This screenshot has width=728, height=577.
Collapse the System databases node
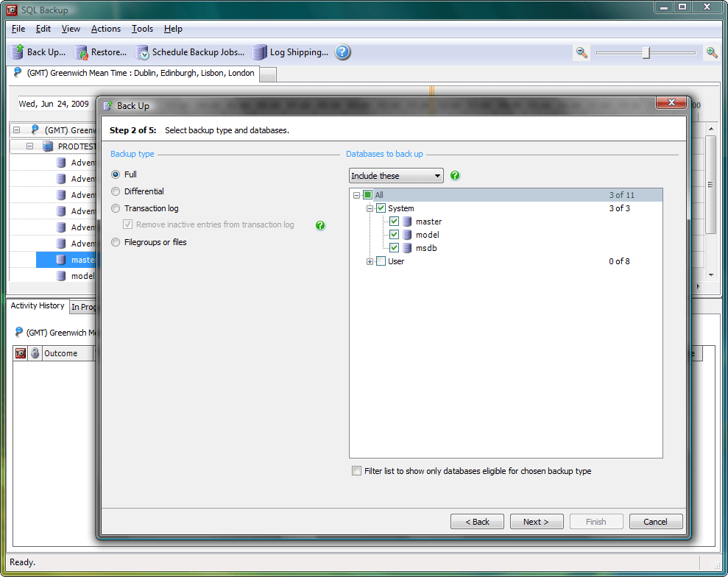click(x=370, y=208)
